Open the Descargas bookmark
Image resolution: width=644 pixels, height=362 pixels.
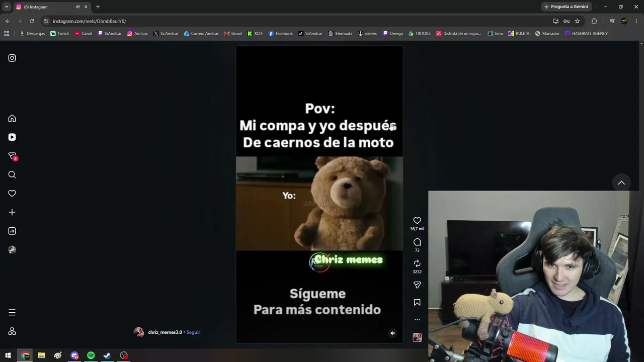pos(32,34)
